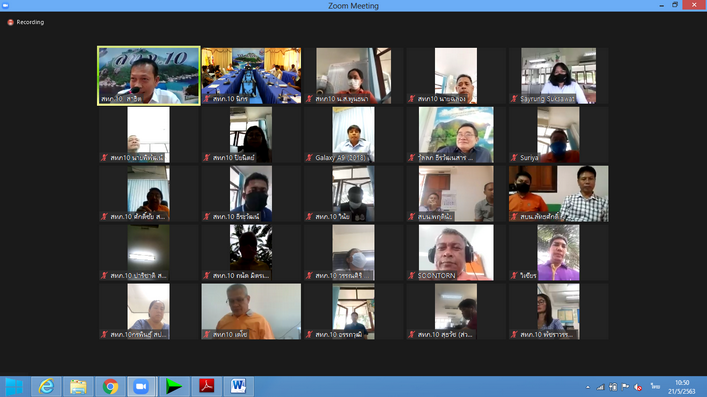
Task: Open Microsoft Word from the taskbar
Action: pyautogui.click(x=238, y=387)
